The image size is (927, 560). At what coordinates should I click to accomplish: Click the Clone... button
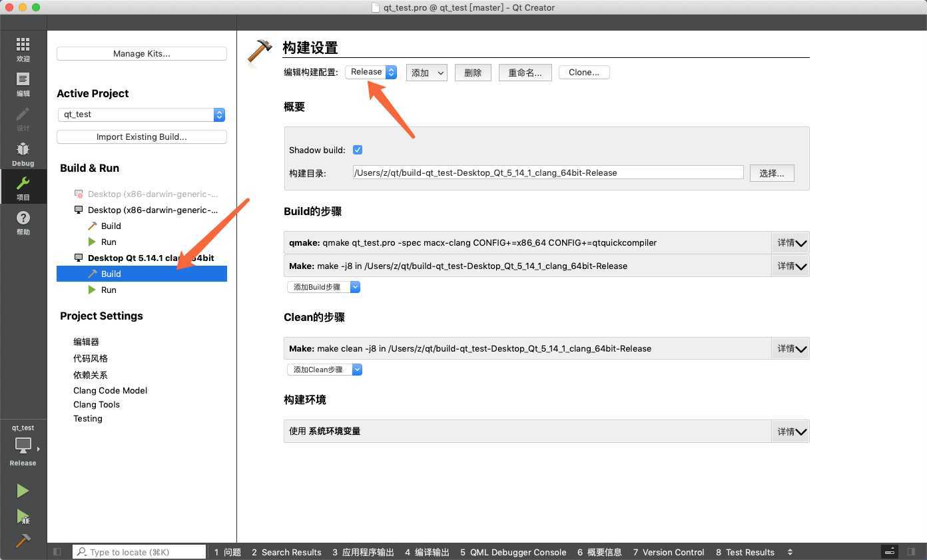tap(584, 72)
